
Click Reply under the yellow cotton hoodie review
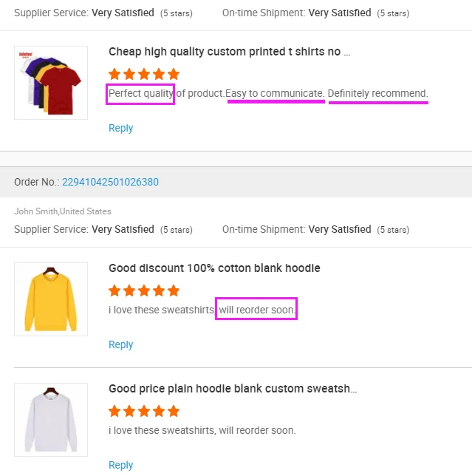pos(120,344)
